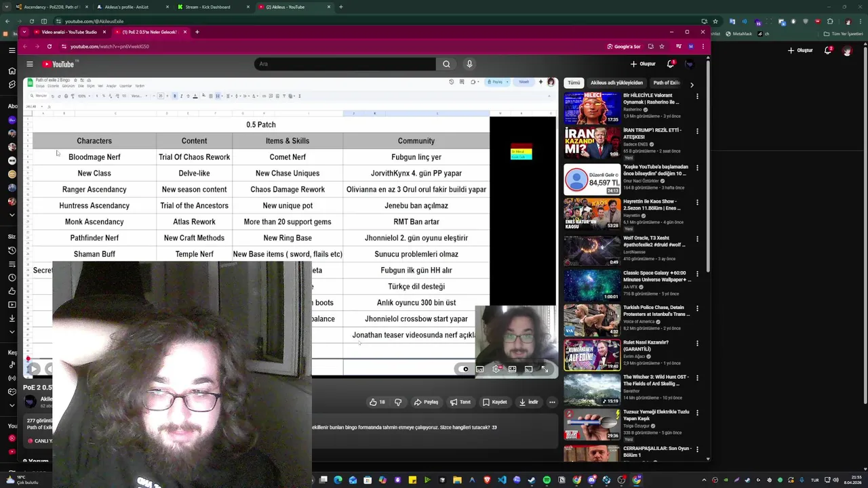The width and height of the screenshot is (868, 488).
Task: Open options for The Witcher 3 video
Action: click(x=697, y=380)
